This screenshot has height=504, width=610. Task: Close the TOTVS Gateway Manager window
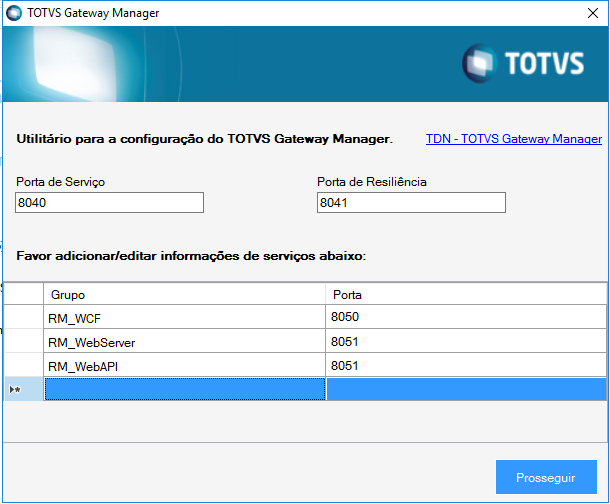592,13
